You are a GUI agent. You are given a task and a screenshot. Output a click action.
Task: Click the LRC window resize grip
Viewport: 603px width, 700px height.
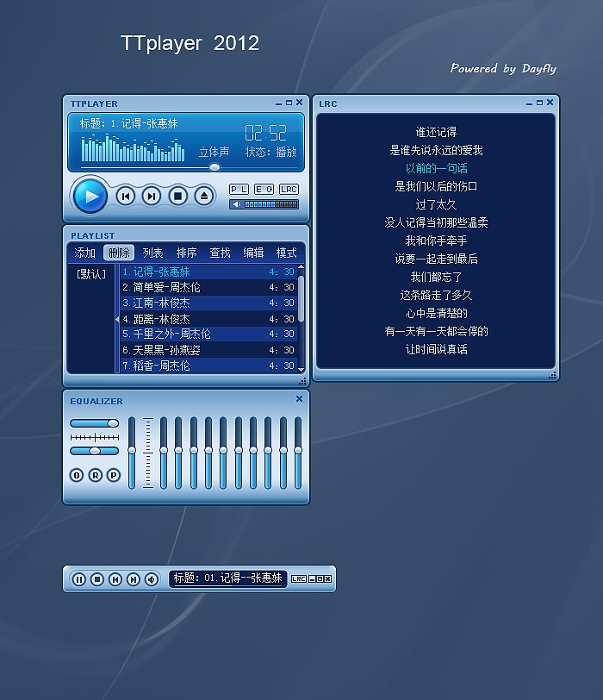552,376
